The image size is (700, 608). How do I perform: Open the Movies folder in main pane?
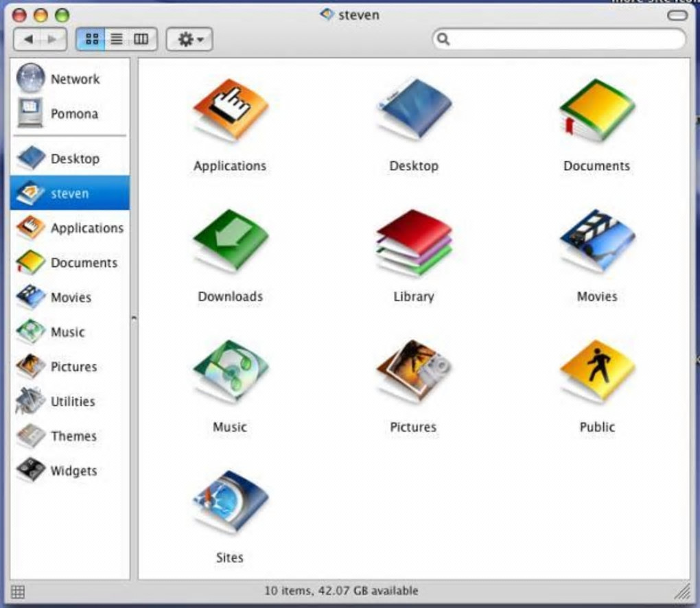[597, 241]
